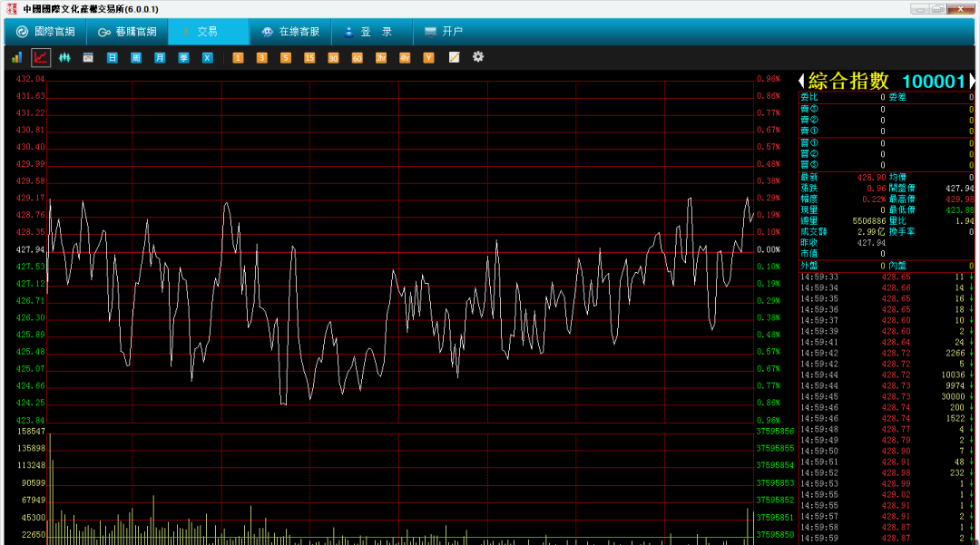Viewport: 980px width, 545px height.
Task: Open 藝購官網 tab
Action: [x=127, y=31]
